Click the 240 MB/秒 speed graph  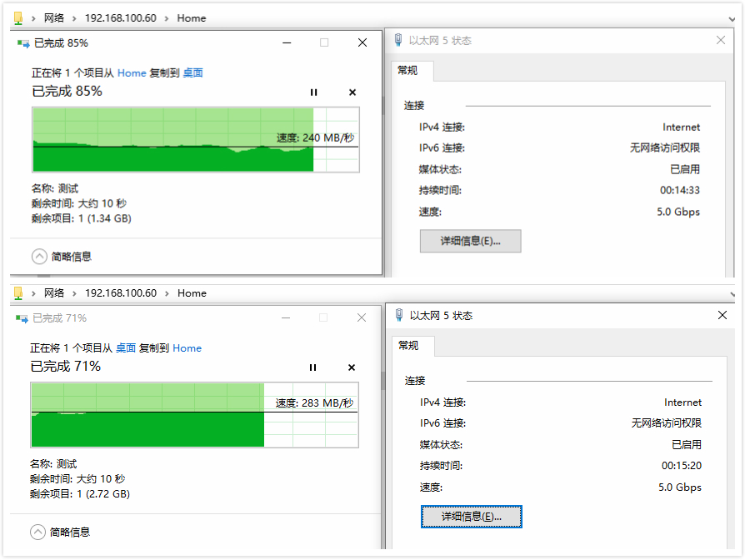[x=196, y=140]
